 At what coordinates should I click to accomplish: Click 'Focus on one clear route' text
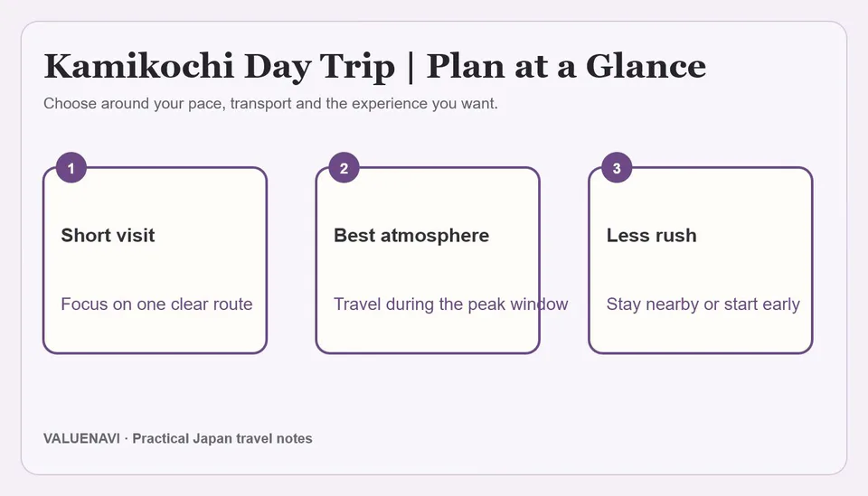156,304
